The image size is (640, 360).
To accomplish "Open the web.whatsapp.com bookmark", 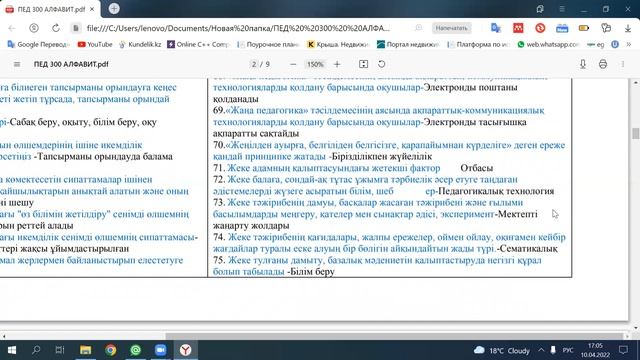I will point(548,44).
